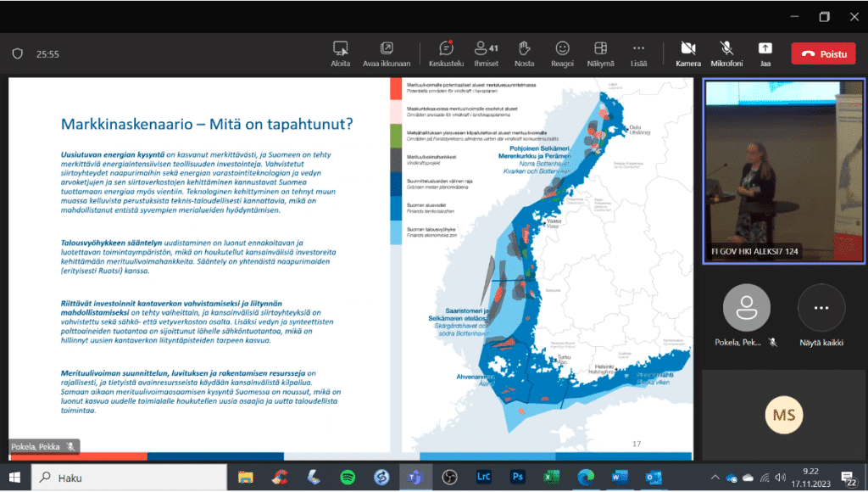
Task: Open the Näkymä view options
Action: [601, 54]
